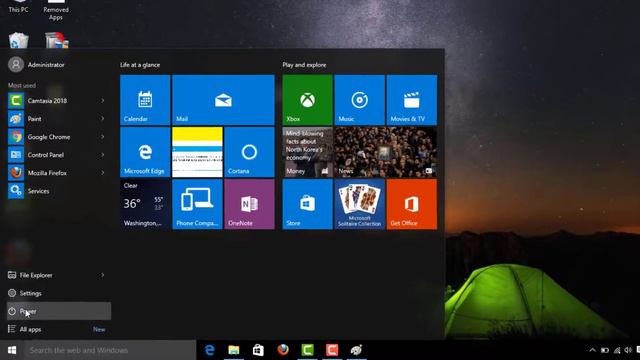The height and width of the screenshot is (360, 640).
Task: Click the Play and explore heading
Action: click(304, 65)
